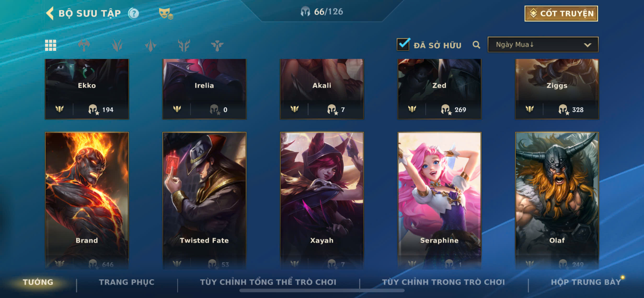Screen dimensions: 644x298
Task: Filter by the fourth role emblem icon
Action: coord(184,45)
